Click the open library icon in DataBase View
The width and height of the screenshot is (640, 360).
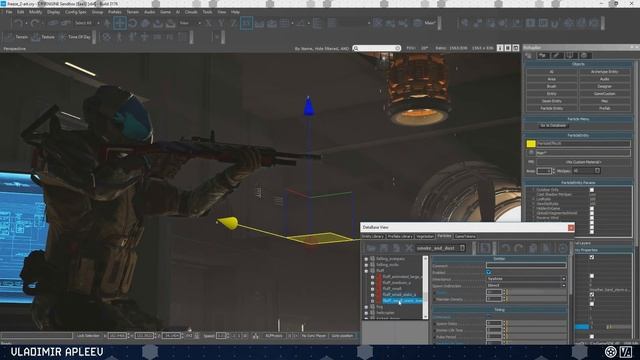point(371,248)
